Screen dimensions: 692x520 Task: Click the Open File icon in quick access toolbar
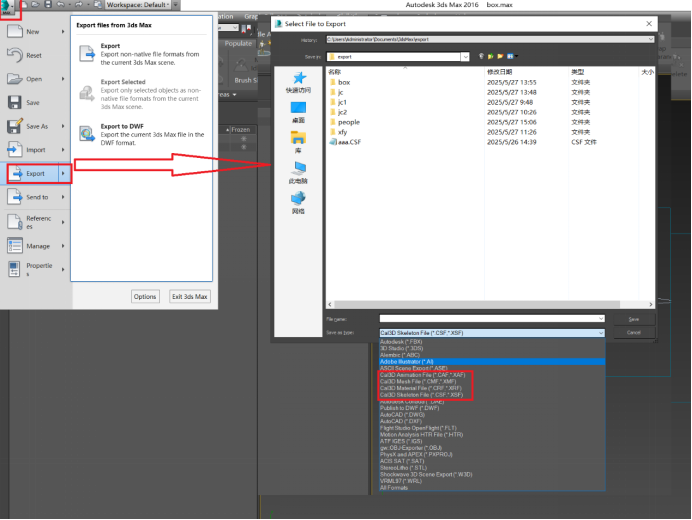[x=36, y=4]
